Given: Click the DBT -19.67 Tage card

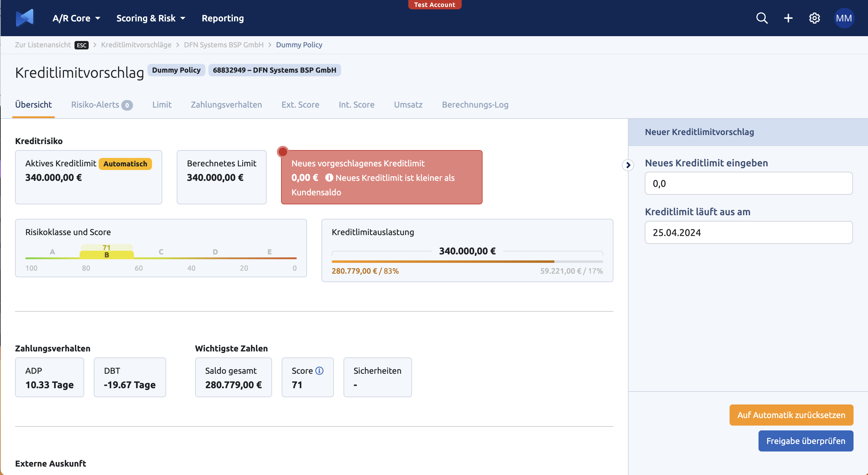Looking at the screenshot, I should (130, 377).
